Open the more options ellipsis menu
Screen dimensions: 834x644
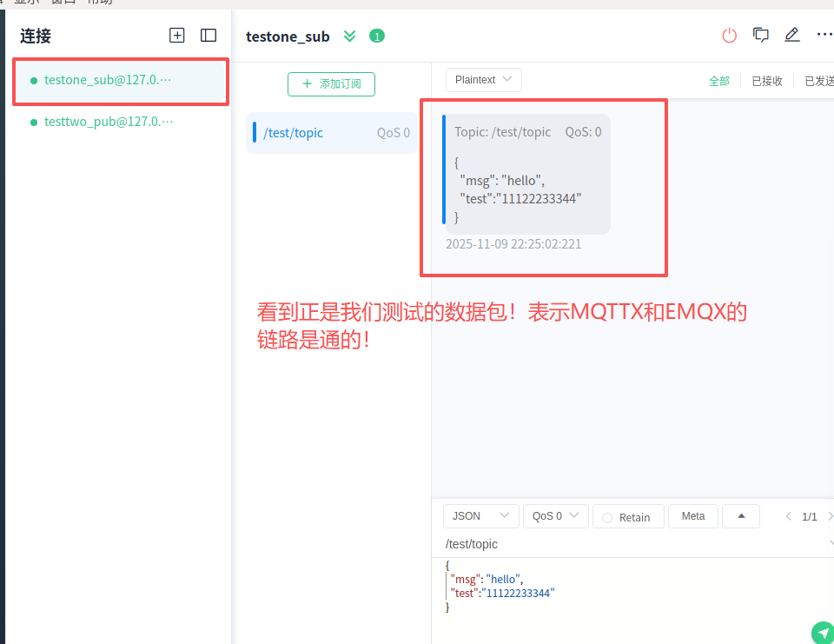click(824, 36)
